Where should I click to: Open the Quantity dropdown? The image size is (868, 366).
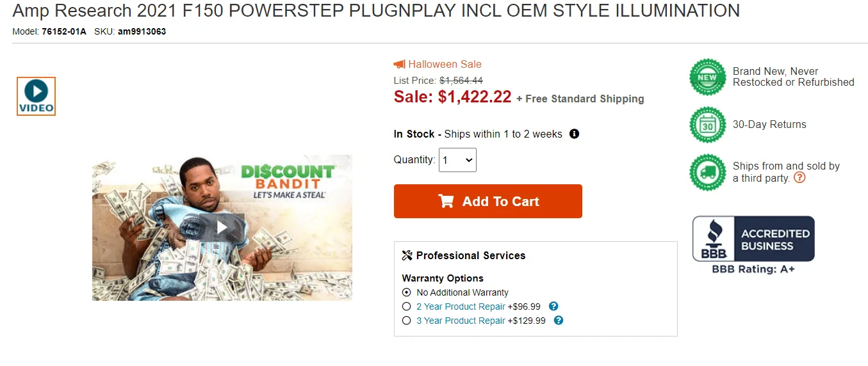[x=457, y=160]
